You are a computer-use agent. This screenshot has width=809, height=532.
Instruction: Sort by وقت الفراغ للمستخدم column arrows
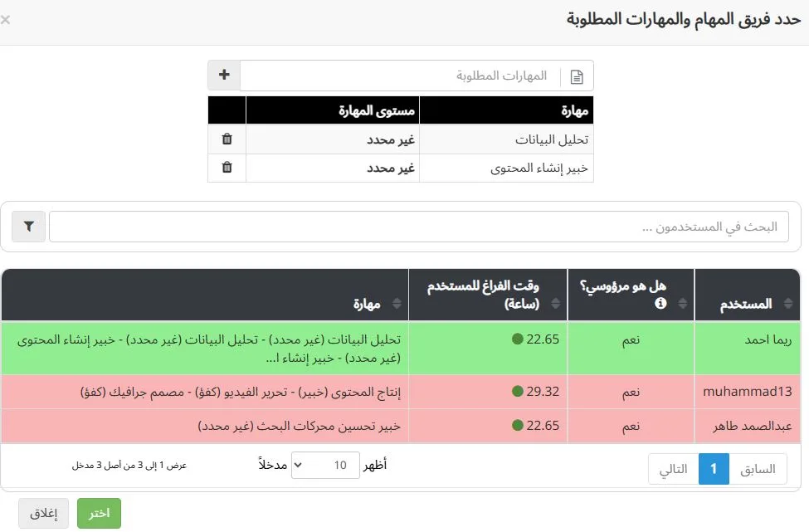click(556, 303)
